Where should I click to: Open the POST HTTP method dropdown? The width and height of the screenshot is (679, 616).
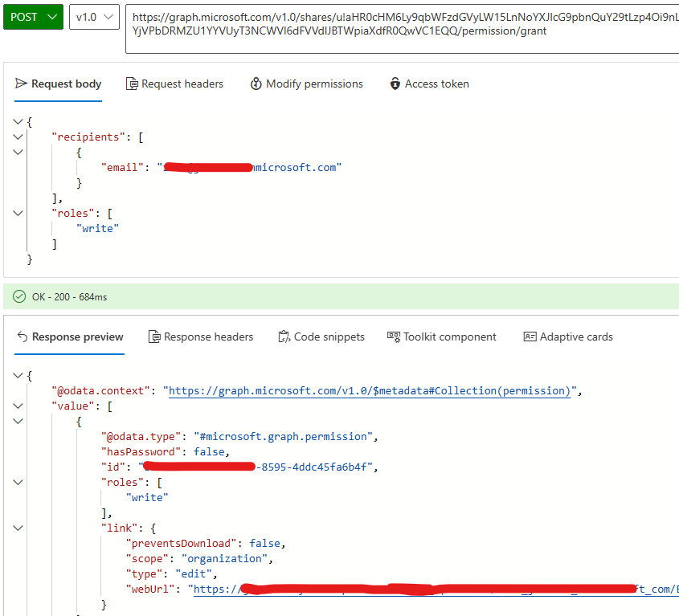coord(33,17)
